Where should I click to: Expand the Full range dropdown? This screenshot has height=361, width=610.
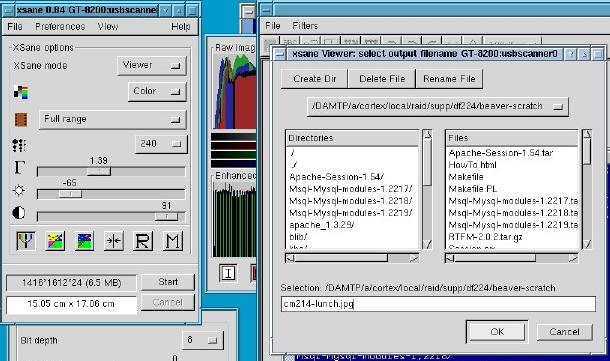[112, 119]
